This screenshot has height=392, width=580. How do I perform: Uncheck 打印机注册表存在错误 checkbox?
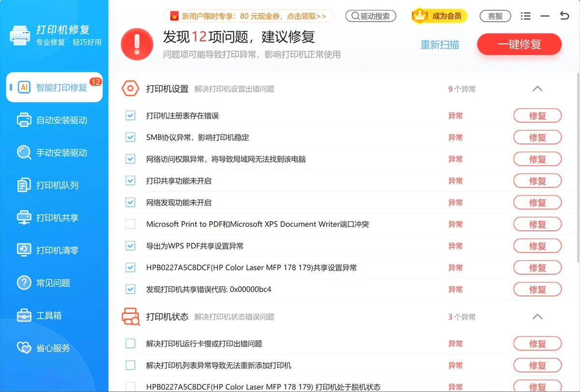coord(130,115)
